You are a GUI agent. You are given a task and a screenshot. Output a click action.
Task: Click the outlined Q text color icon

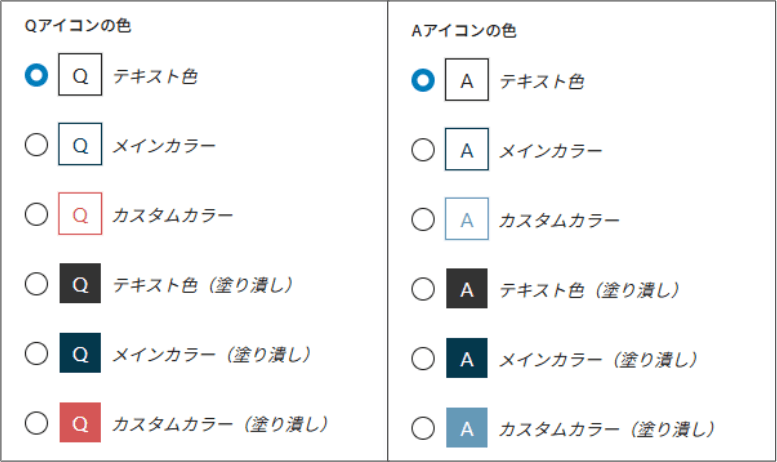[81, 76]
